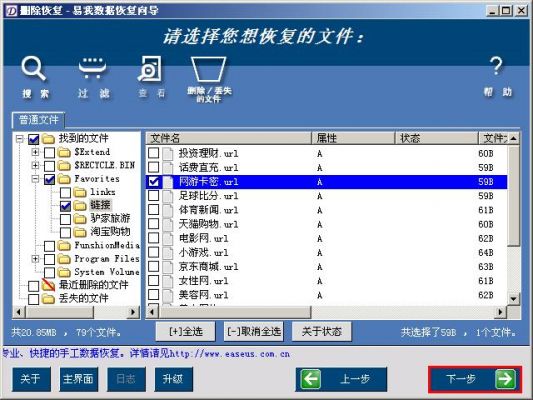533x400 pixels.
Task: Check the box for 足球比分.url
Action: pos(154,195)
